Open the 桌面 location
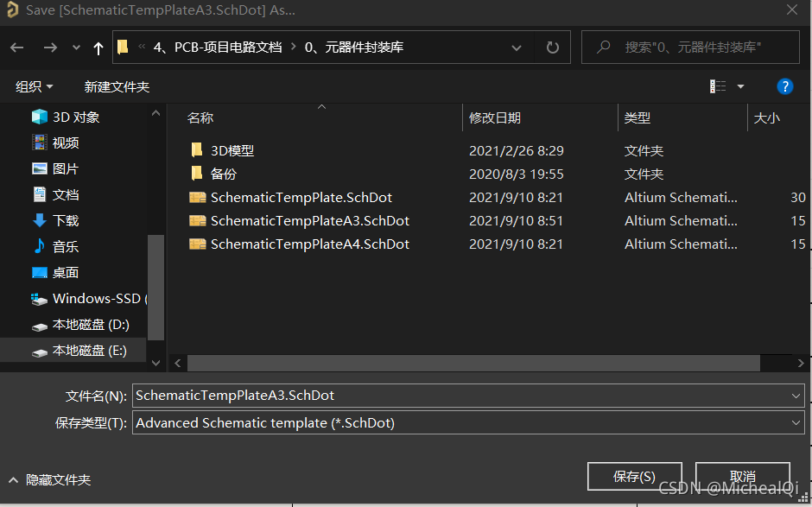This screenshot has height=507, width=812. point(66,272)
